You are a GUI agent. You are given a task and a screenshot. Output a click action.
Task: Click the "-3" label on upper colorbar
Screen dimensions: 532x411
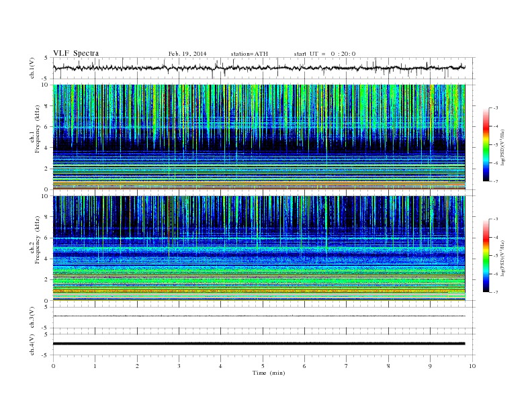(x=496, y=108)
